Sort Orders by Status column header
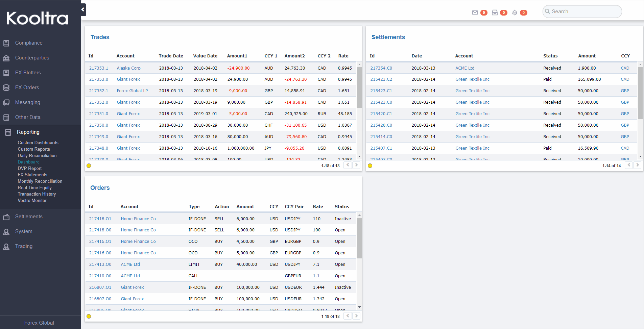 [x=342, y=206]
